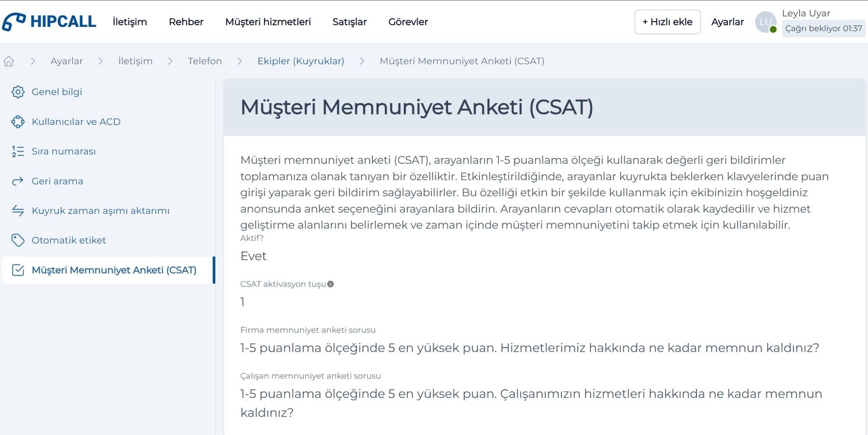Viewport: 868px width, 435px height.
Task: Click the Geri arama arrow icon
Action: pyautogui.click(x=18, y=181)
